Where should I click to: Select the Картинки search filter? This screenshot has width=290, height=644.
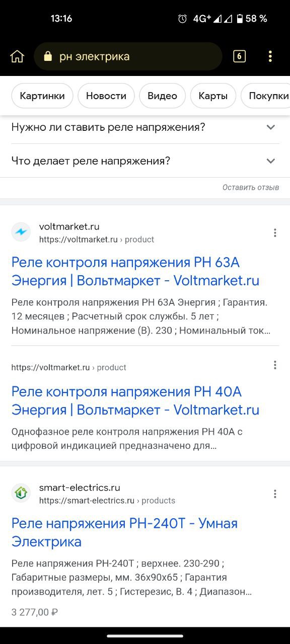point(42,96)
